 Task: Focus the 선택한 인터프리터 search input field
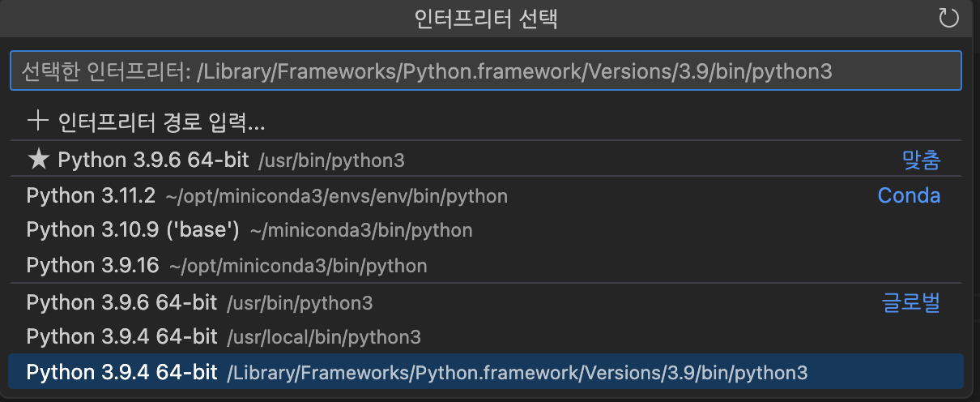click(x=486, y=71)
